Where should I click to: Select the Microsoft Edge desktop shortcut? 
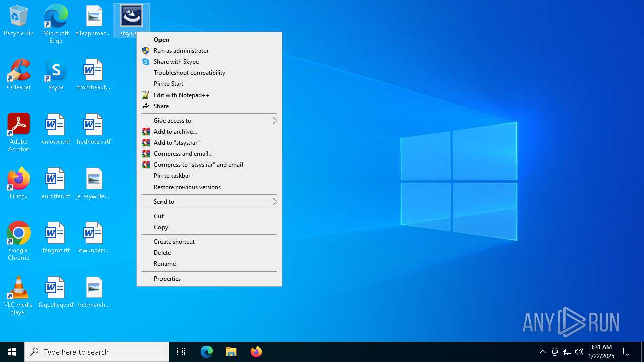tap(56, 24)
